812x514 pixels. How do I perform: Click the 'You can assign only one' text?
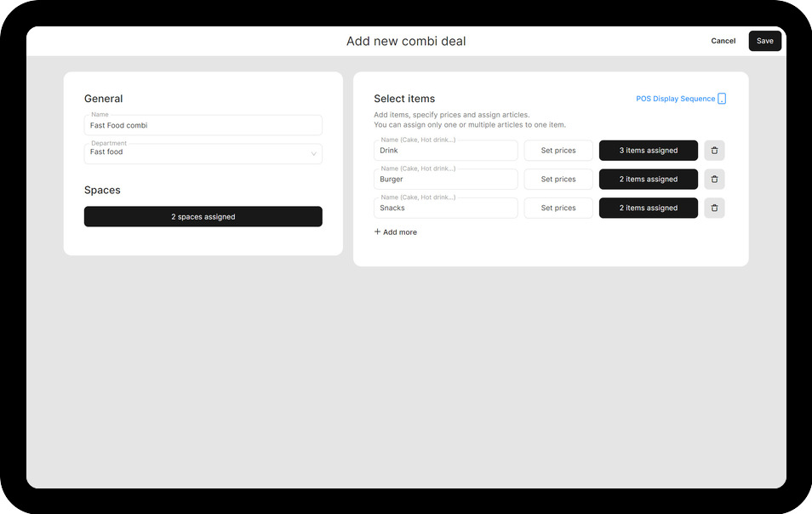[x=470, y=125]
